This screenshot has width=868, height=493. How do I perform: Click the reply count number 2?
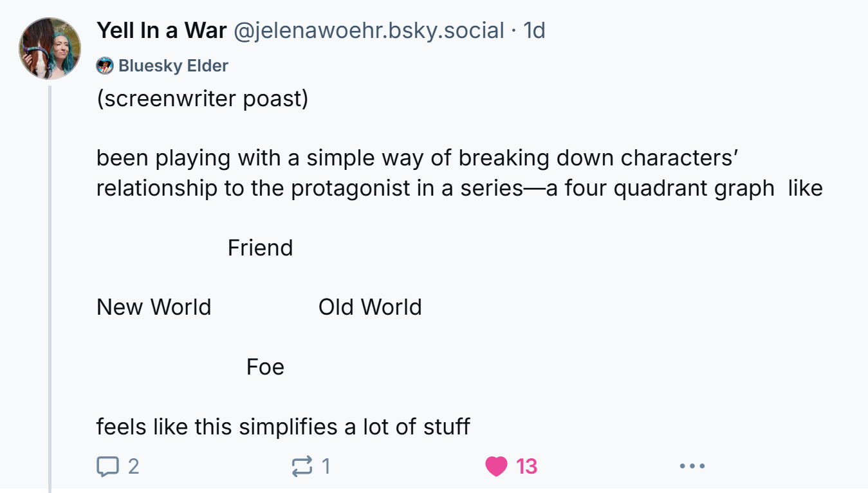coord(133,466)
